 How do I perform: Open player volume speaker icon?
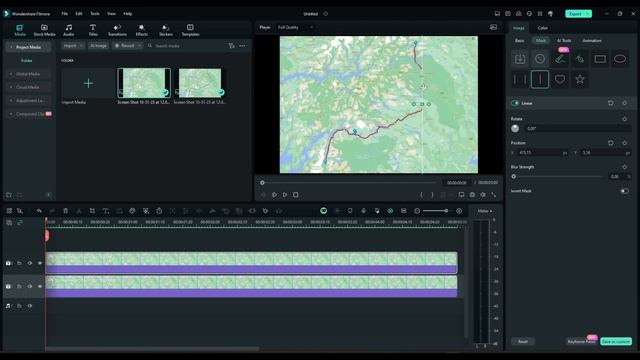tap(483, 195)
